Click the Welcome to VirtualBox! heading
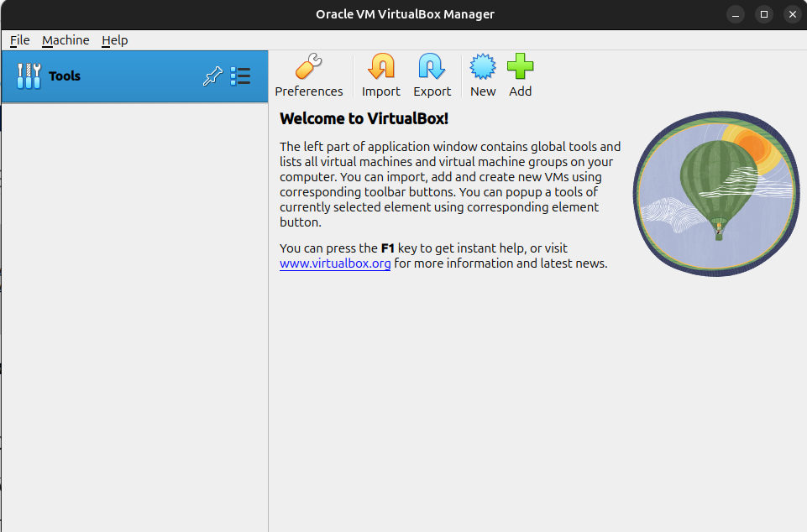The width and height of the screenshot is (807, 532). pos(364,119)
